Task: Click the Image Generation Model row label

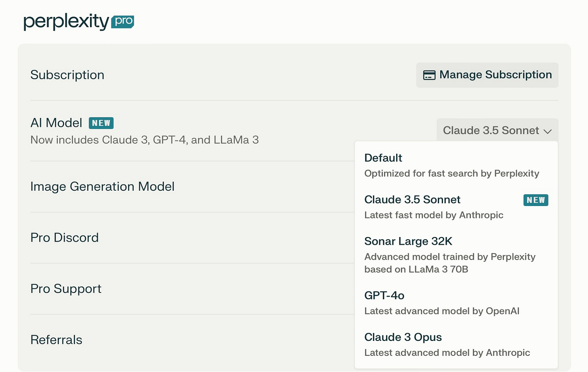Action: (x=103, y=187)
